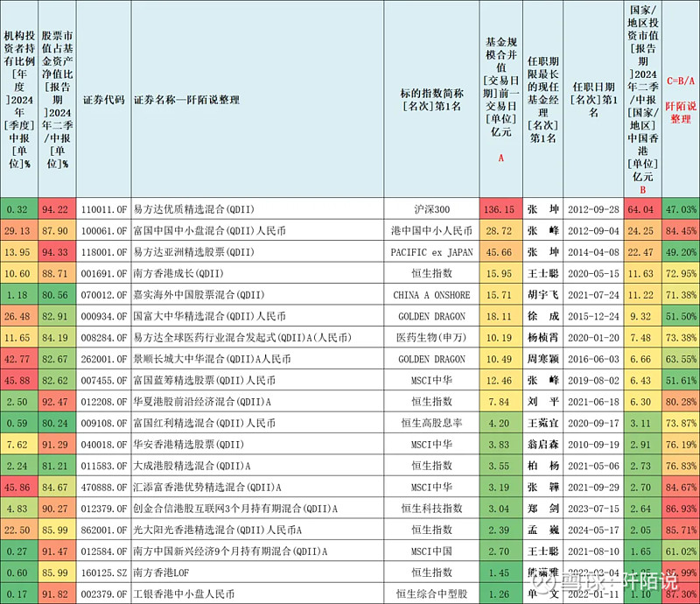Select index cell 医药生物(申万)

pyautogui.click(x=431, y=338)
